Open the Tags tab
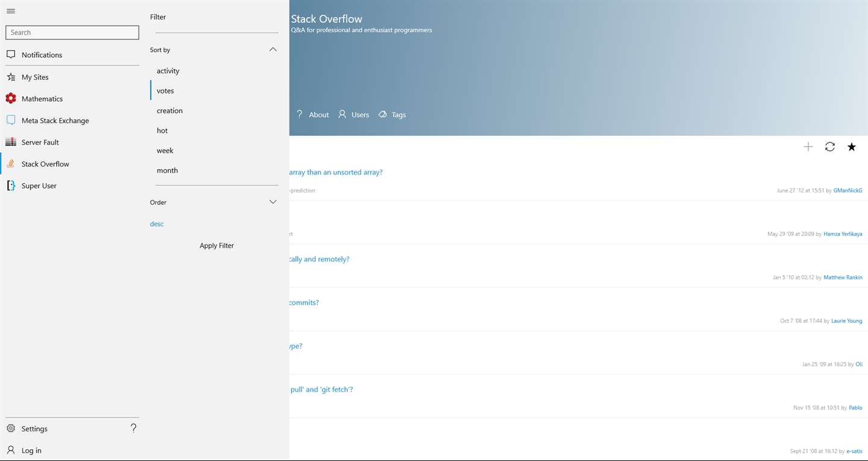The height and width of the screenshot is (461, 868). [x=398, y=115]
